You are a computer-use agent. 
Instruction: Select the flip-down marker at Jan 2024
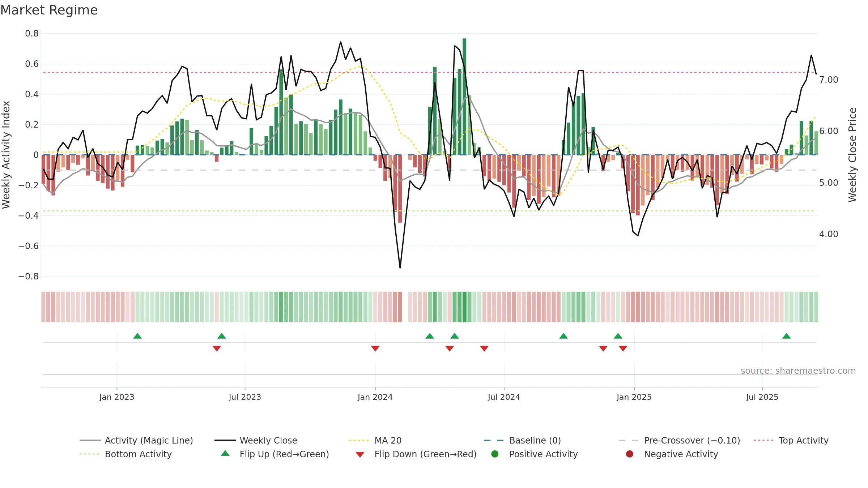tap(375, 348)
